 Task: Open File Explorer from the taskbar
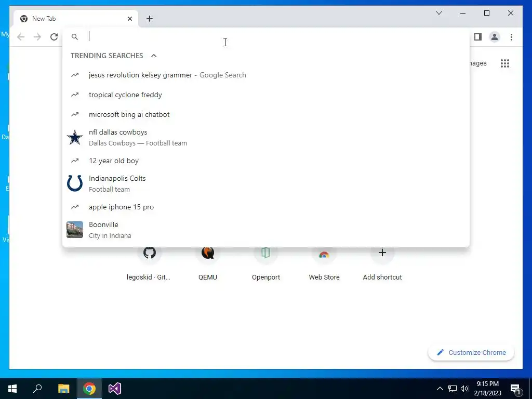pos(63,389)
